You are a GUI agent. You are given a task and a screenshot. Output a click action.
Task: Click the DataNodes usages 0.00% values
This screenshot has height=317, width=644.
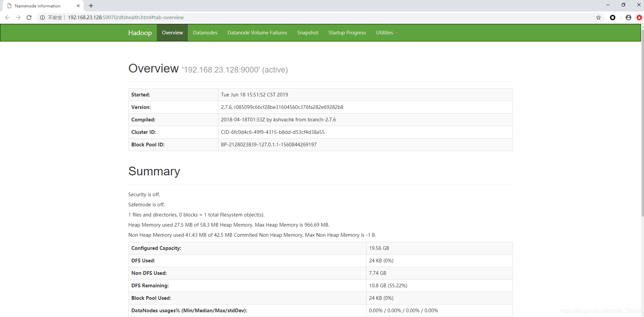(x=403, y=311)
